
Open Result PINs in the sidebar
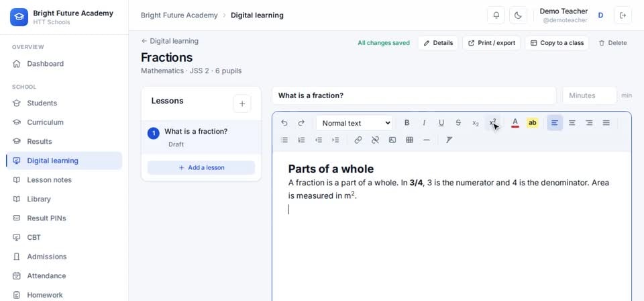point(64,218)
